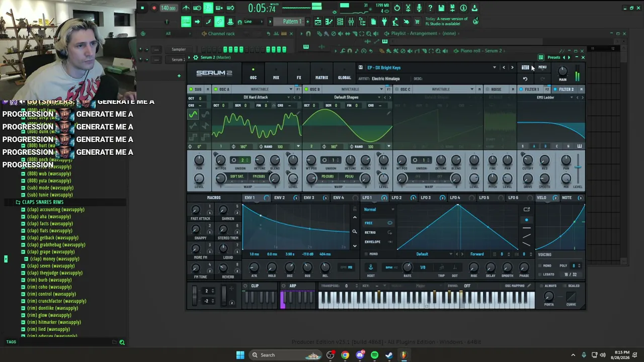The image size is (644, 362).
Task: Click the search magnifier in the browser panel
Action: 122,342
